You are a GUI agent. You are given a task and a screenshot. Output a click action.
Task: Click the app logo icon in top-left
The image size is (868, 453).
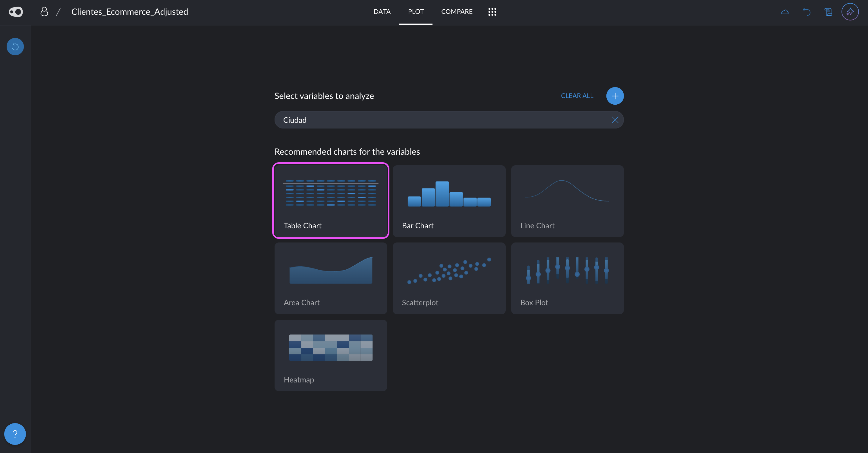click(x=15, y=12)
